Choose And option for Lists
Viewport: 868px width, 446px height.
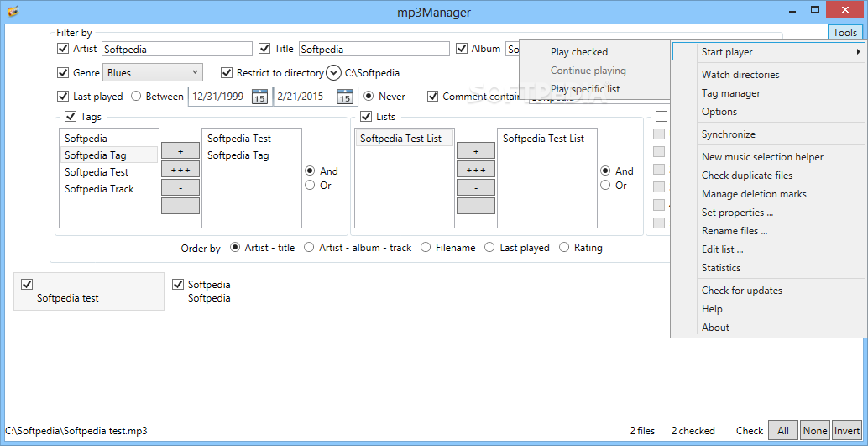[606, 171]
